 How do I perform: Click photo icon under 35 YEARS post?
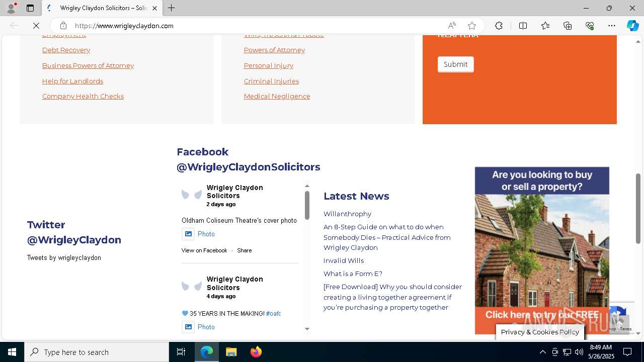[x=188, y=327]
